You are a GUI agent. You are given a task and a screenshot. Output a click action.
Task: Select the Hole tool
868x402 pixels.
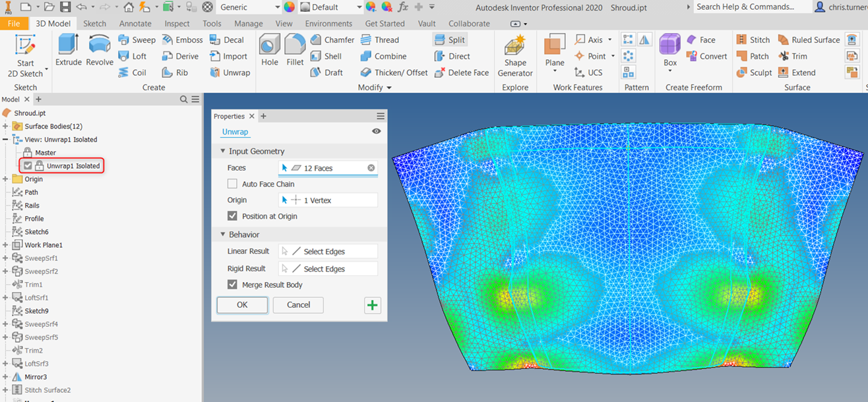pos(270,51)
